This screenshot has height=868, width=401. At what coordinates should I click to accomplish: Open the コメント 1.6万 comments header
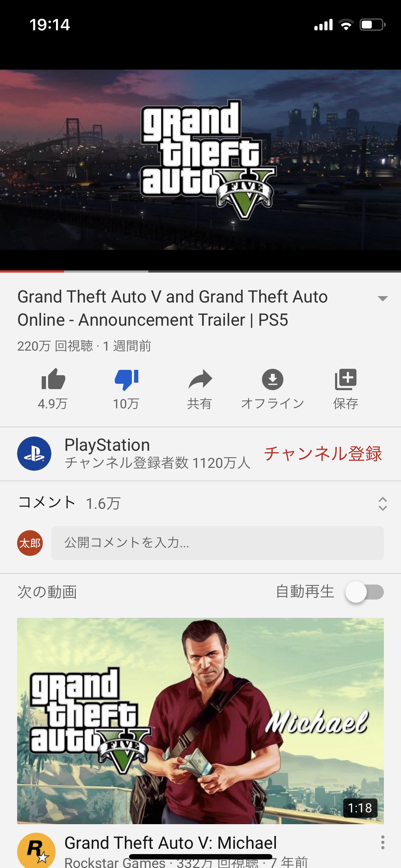coord(70,503)
